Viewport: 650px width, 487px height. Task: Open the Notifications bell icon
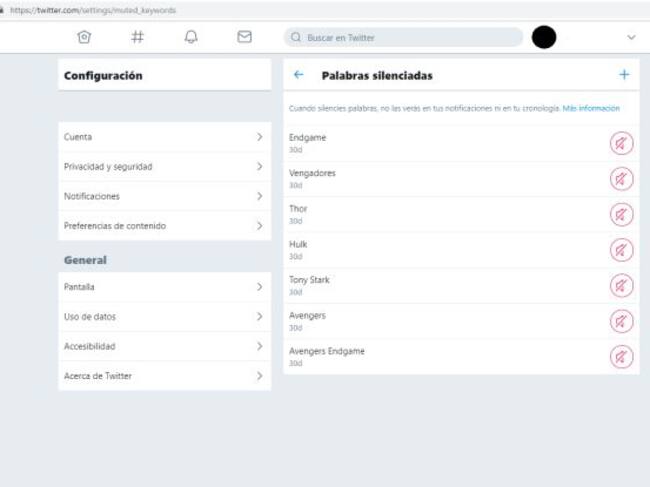[191, 37]
